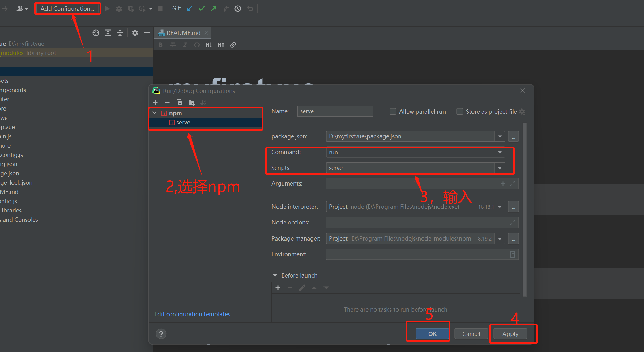
Task: Click Sort Configurations icon
Action: click(x=203, y=103)
